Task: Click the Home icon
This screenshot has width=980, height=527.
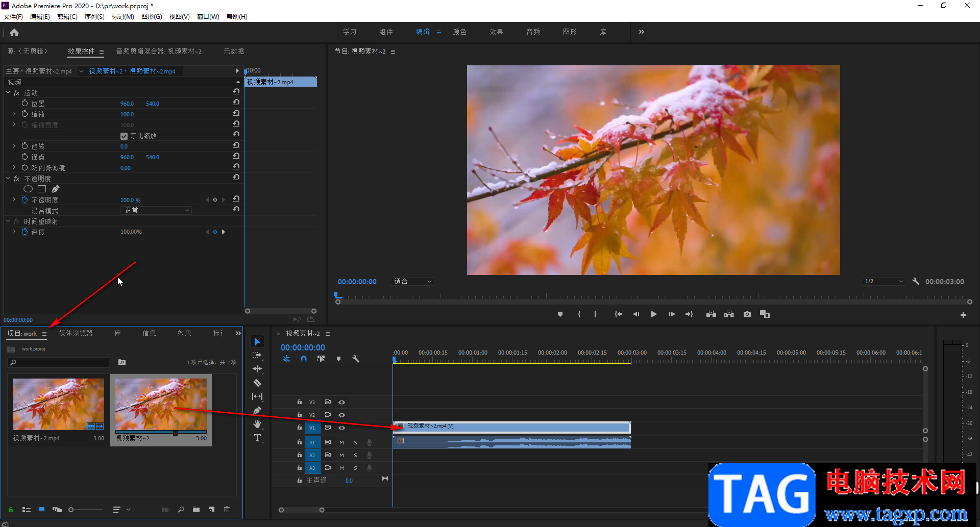Action: [x=14, y=33]
